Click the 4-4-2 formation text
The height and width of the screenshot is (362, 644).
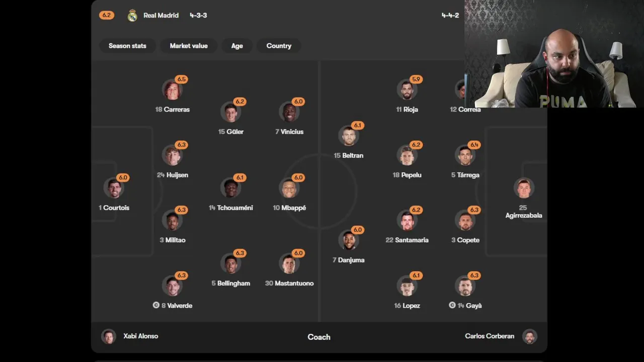[450, 16]
